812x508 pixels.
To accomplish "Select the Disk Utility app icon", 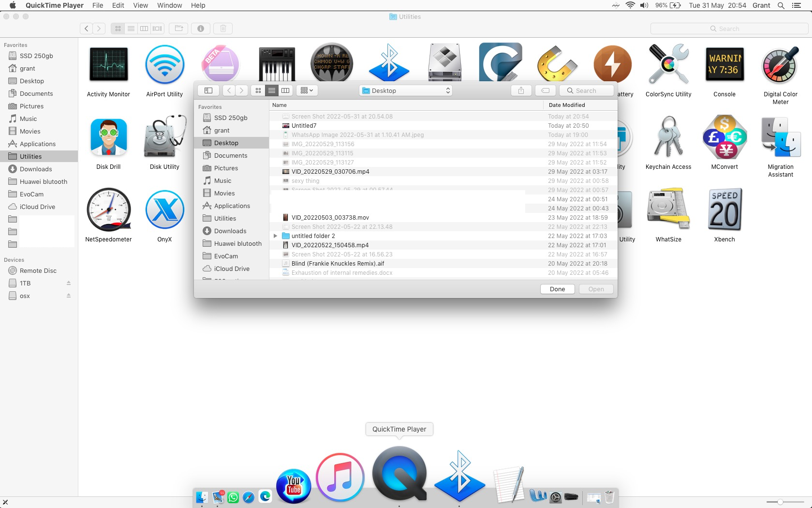I will (x=164, y=137).
